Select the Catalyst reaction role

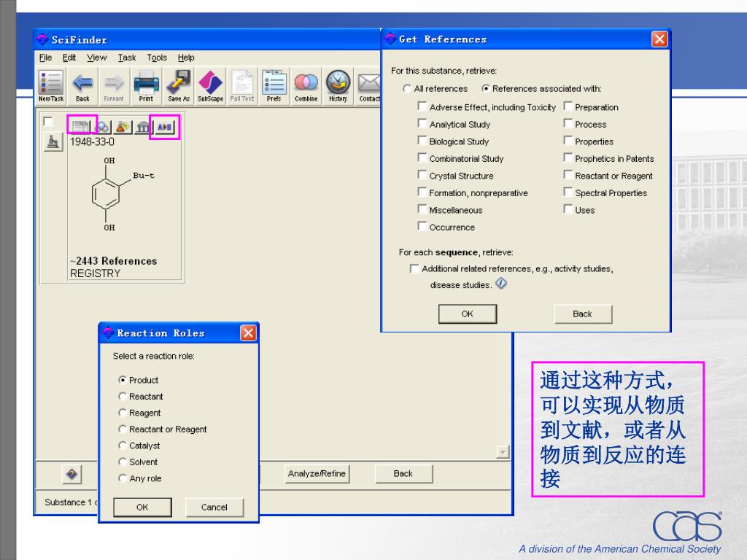pyautogui.click(x=123, y=446)
